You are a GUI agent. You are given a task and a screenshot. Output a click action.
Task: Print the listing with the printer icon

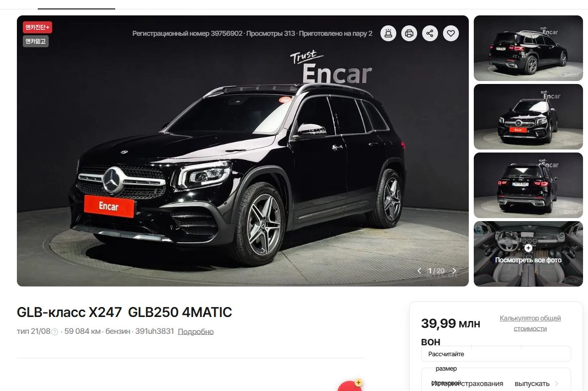pyautogui.click(x=409, y=33)
